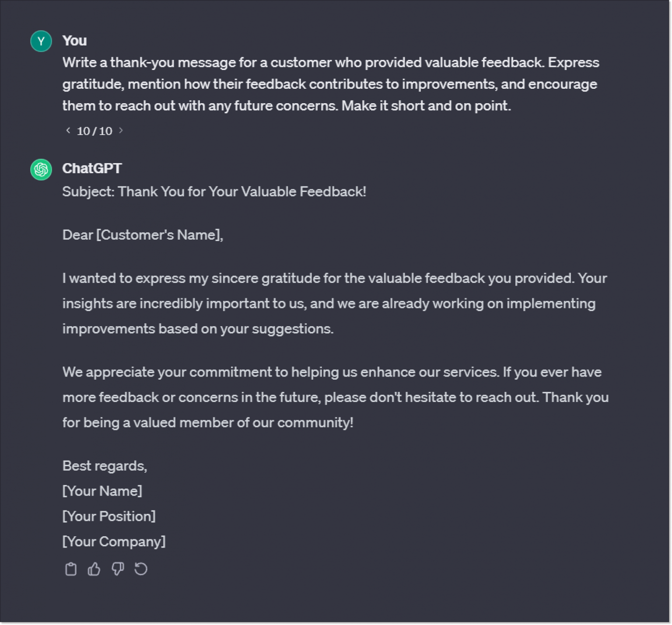Image resolution: width=672 pixels, height=625 pixels.
Task: Select the clipboard icon under the reply
Action: [x=71, y=569]
